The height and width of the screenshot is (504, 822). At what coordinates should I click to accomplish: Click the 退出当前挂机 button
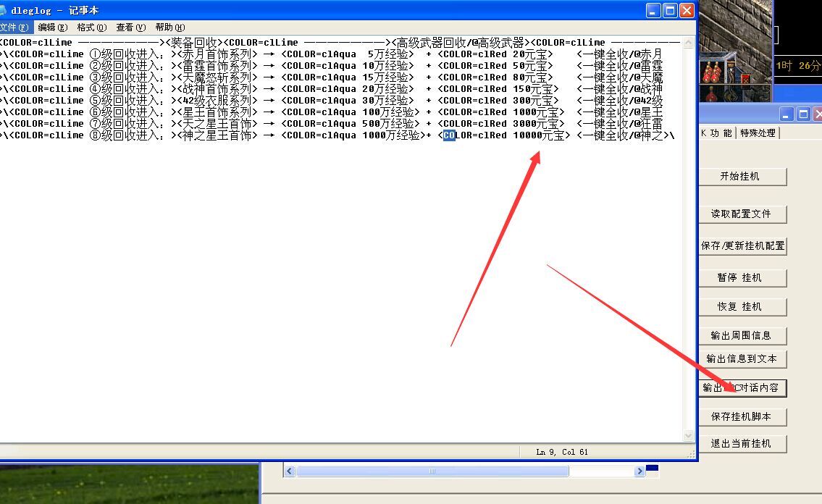[x=742, y=444]
